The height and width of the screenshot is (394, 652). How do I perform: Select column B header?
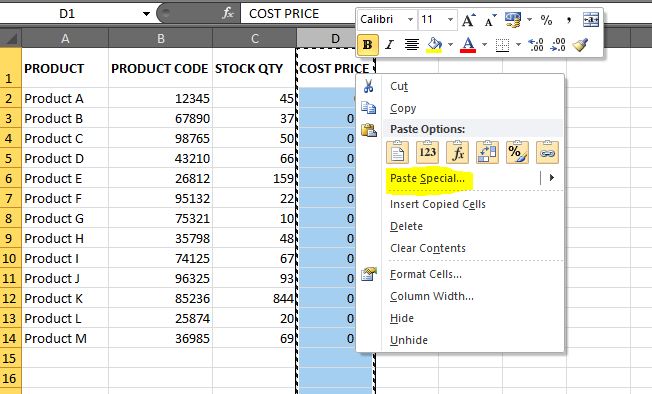pyautogui.click(x=161, y=38)
